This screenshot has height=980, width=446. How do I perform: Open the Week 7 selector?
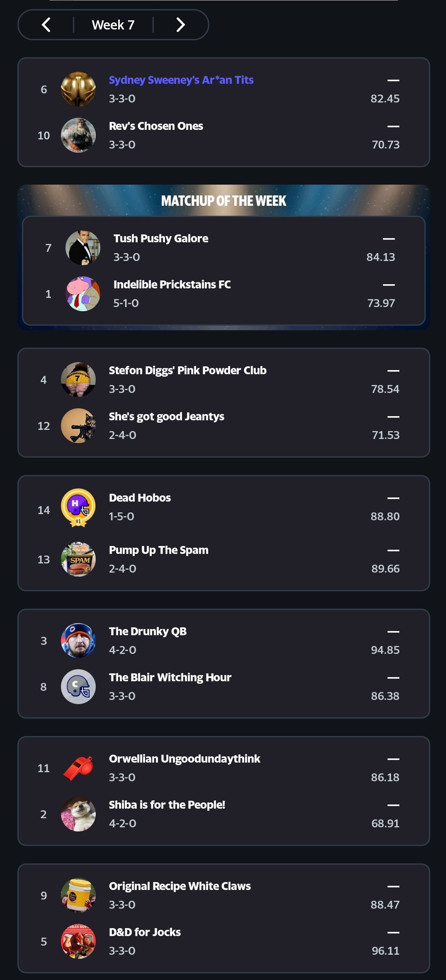pos(113,25)
